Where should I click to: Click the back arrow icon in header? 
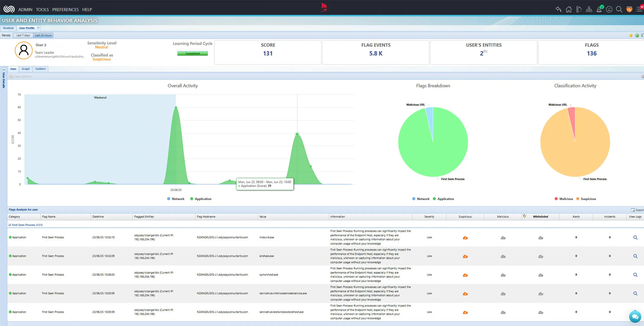tap(558, 9)
